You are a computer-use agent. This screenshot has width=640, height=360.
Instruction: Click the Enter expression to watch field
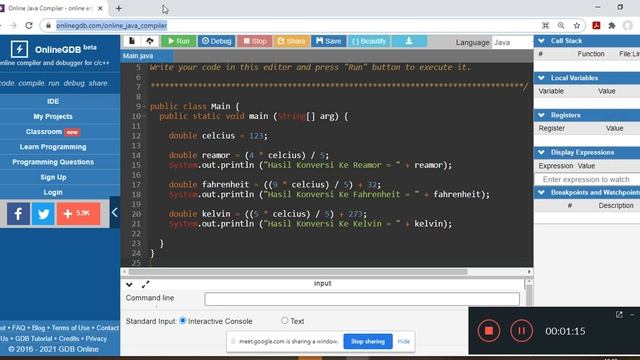point(587,179)
